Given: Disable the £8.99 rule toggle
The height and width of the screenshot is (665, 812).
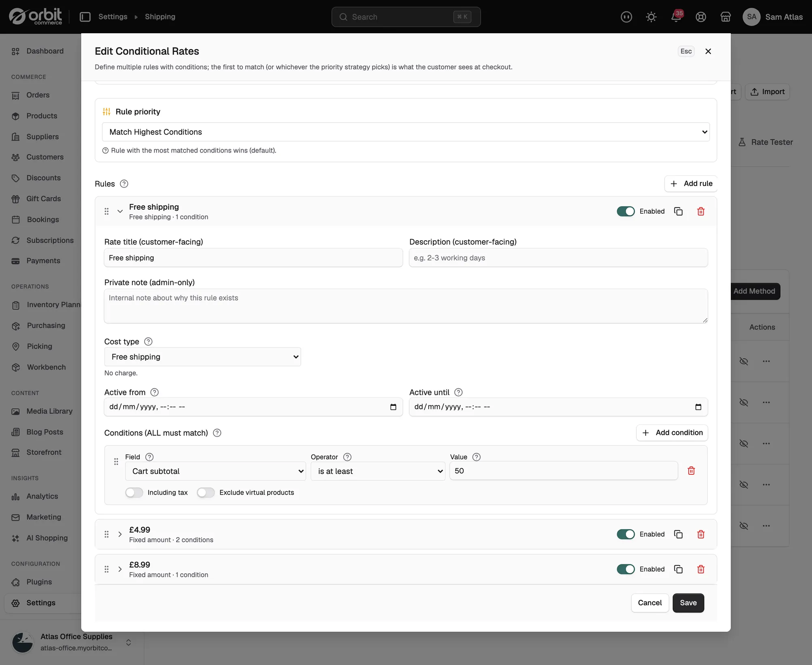Looking at the screenshot, I should coord(626,569).
